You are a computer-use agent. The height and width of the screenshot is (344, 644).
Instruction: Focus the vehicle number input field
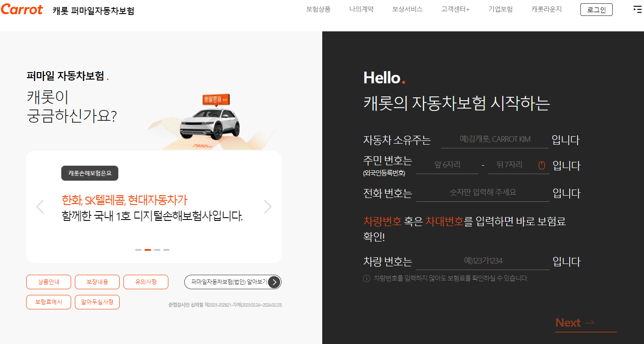(x=483, y=261)
